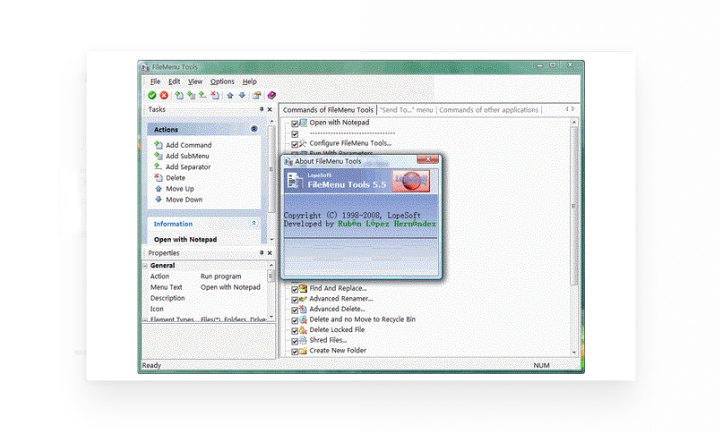Open the Help menu

[x=249, y=81]
